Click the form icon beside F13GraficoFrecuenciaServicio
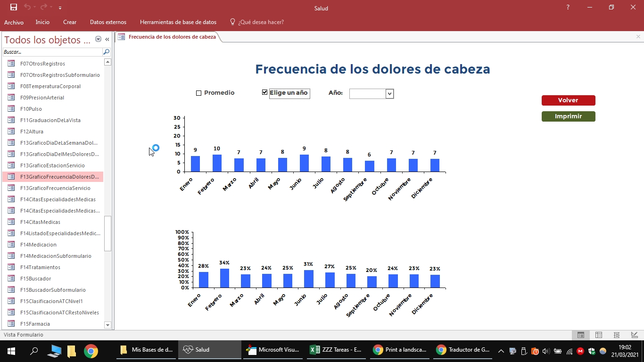The image size is (644, 362). (11, 188)
